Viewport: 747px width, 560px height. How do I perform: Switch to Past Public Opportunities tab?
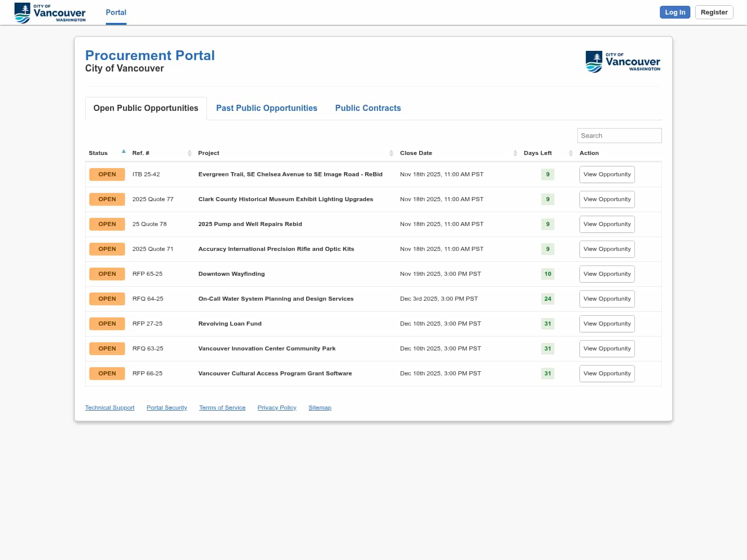[x=266, y=108]
